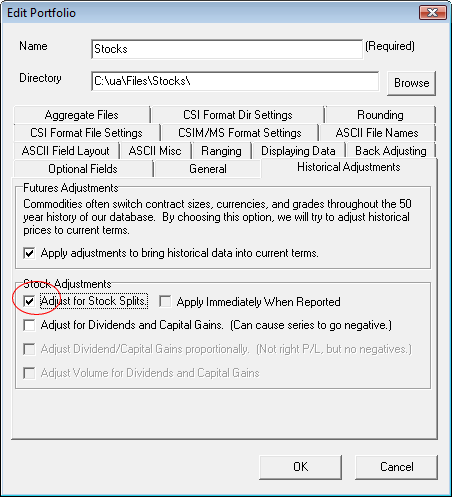Viewport: 452px width, 497px height.
Task: Enable Adjust for Dividends and Capital Gains
Action: (x=29, y=325)
